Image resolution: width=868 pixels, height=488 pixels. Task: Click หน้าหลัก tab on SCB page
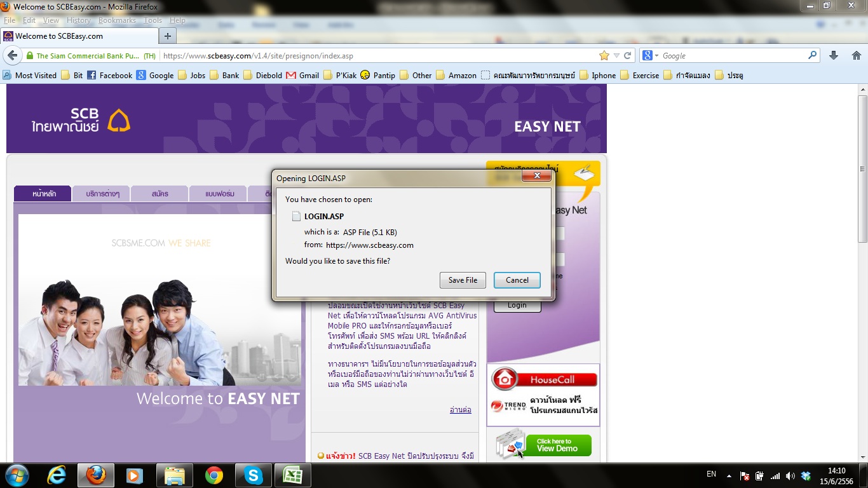tap(43, 194)
